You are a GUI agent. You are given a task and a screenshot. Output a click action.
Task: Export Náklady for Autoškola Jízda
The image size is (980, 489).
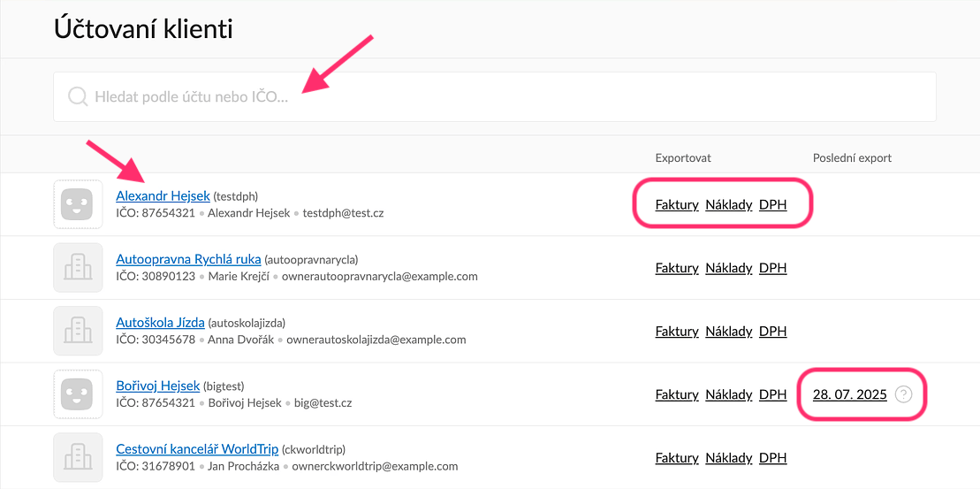point(729,332)
